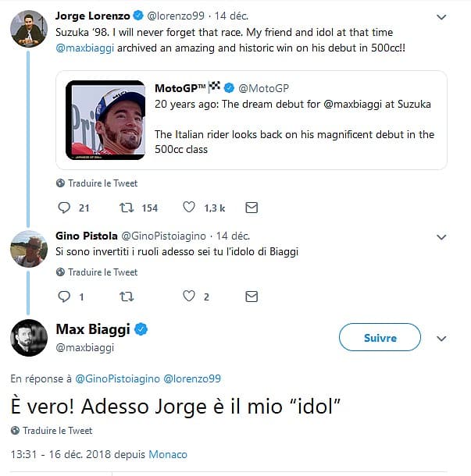The image size is (471, 476).
Task: Retweet Jorge Lorenzo's Suzuka tweet
Action: (x=127, y=208)
